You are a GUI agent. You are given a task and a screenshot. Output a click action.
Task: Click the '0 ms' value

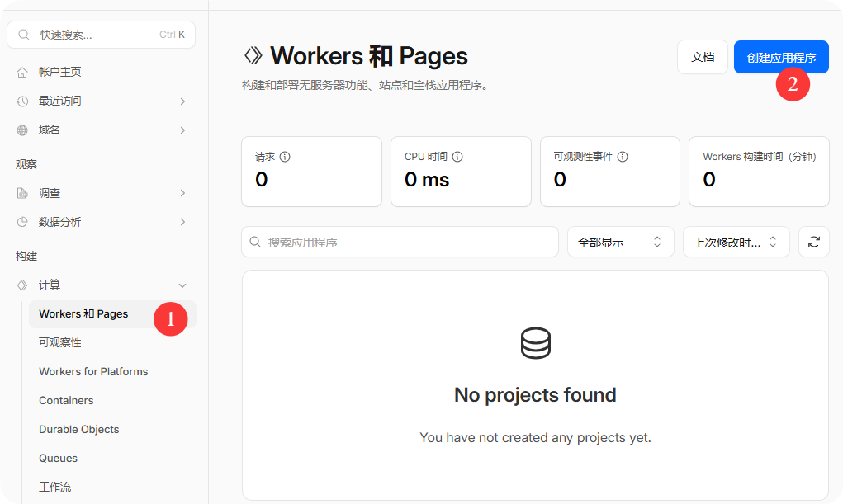pyautogui.click(x=427, y=180)
